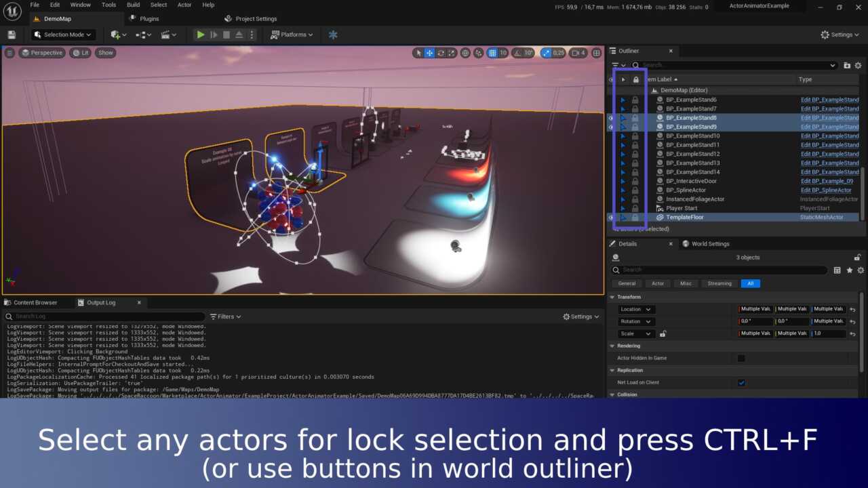Toggle lock on the Player Start row
Viewport: 868px width, 488px height.
click(x=635, y=208)
